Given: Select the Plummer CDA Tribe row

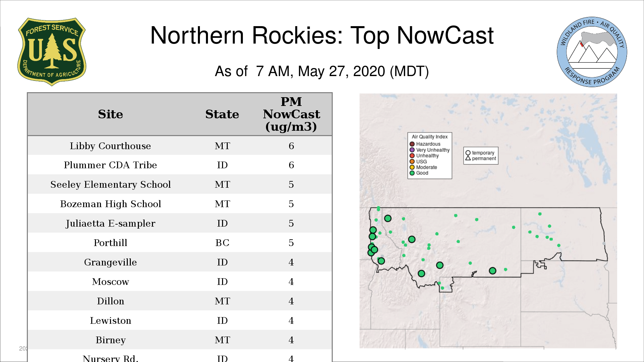Looking at the screenshot, I should coord(110,165).
